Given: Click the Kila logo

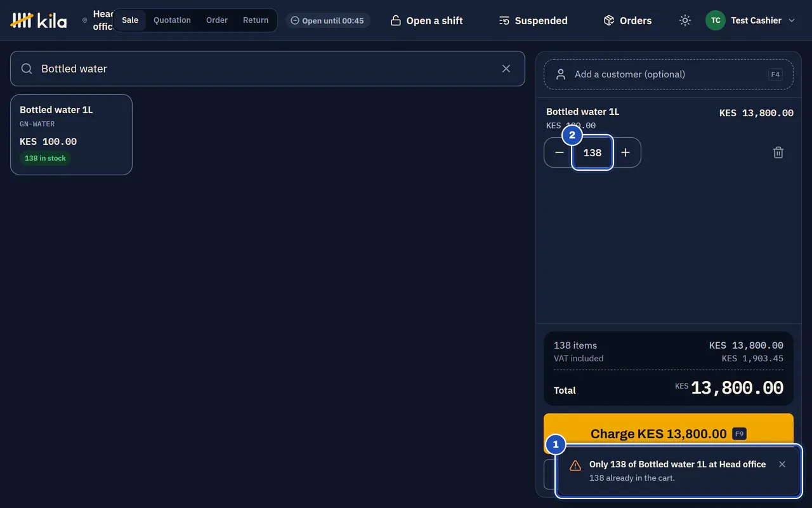Looking at the screenshot, I should [39, 20].
